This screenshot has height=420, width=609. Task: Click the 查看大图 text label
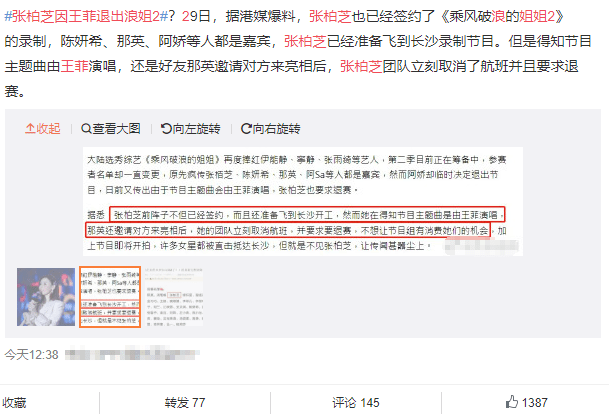click(116, 129)
